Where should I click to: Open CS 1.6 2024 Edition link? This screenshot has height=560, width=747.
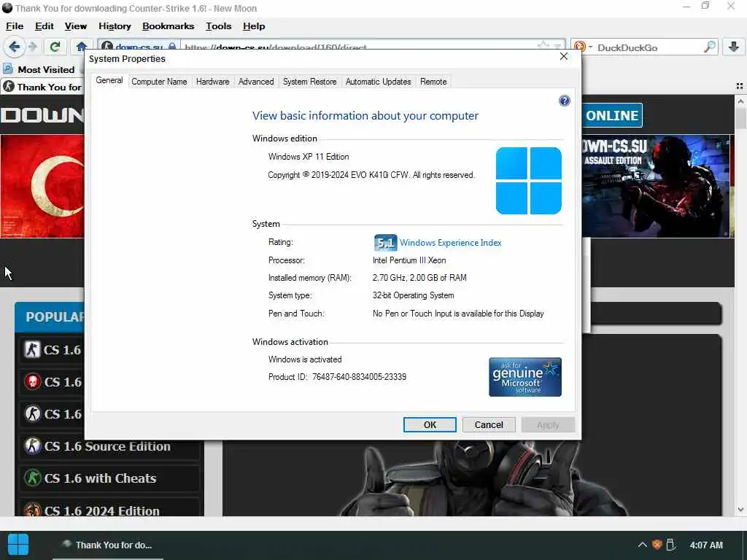(x=102, y=510)
